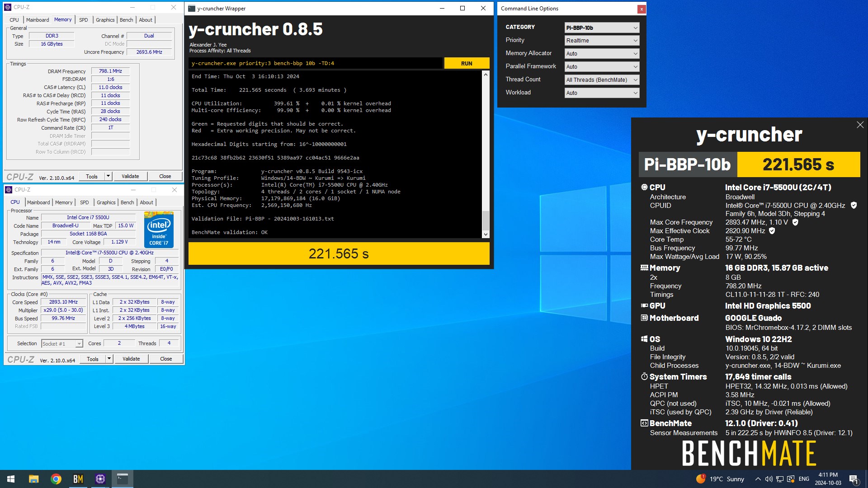Click the console scrollbar down arrow

coord(486,234)
